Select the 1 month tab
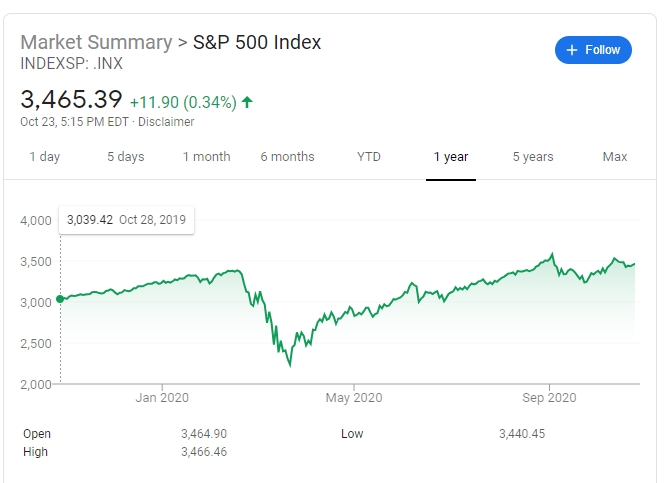Screen dimensions: 665x483 click(206, 157)
